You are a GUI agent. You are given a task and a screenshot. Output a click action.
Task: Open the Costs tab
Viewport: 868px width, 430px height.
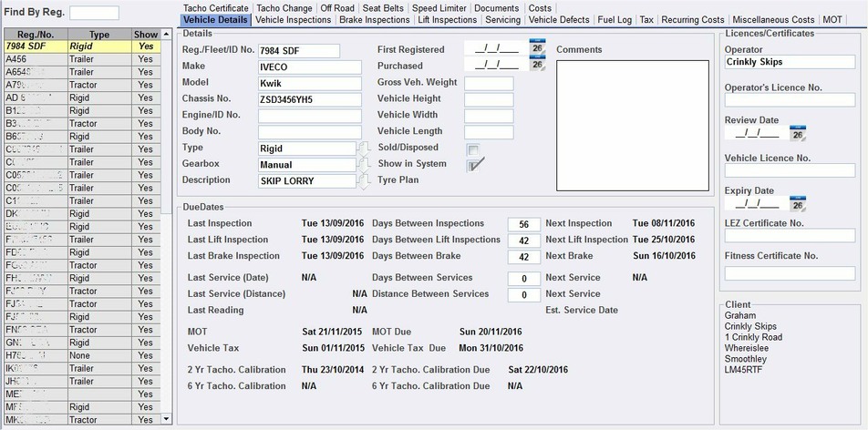540,8
